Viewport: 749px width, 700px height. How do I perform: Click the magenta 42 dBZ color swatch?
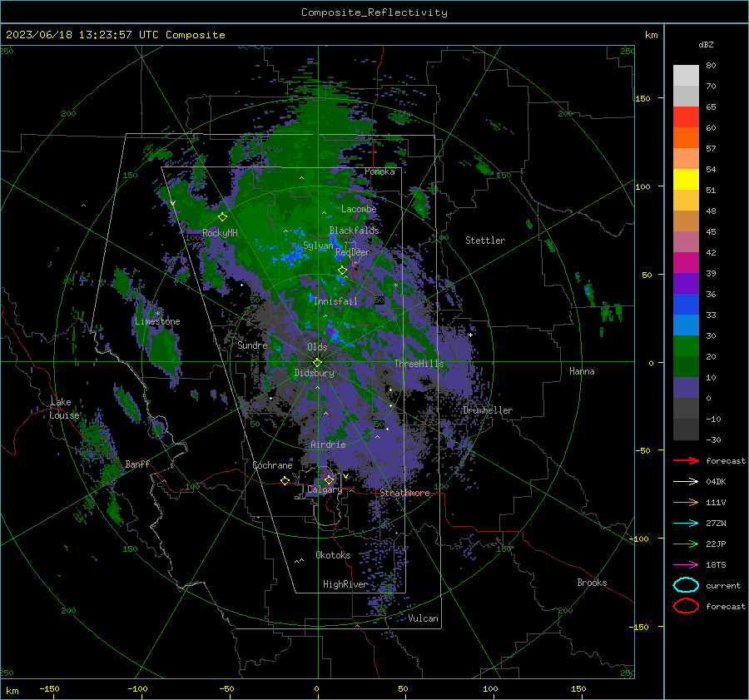tap(686, 263)
